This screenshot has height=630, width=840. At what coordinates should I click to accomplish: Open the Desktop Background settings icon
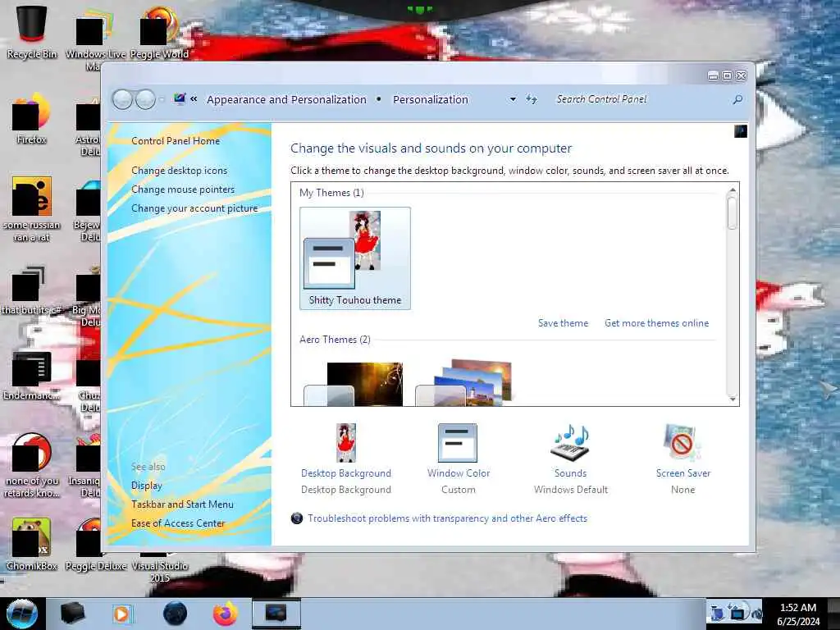coord(345,442)
